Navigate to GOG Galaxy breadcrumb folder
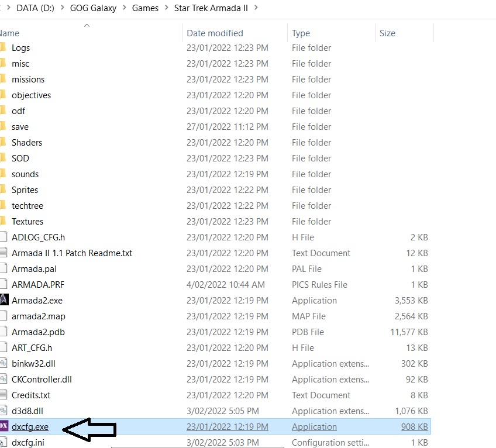 (94, 8)
